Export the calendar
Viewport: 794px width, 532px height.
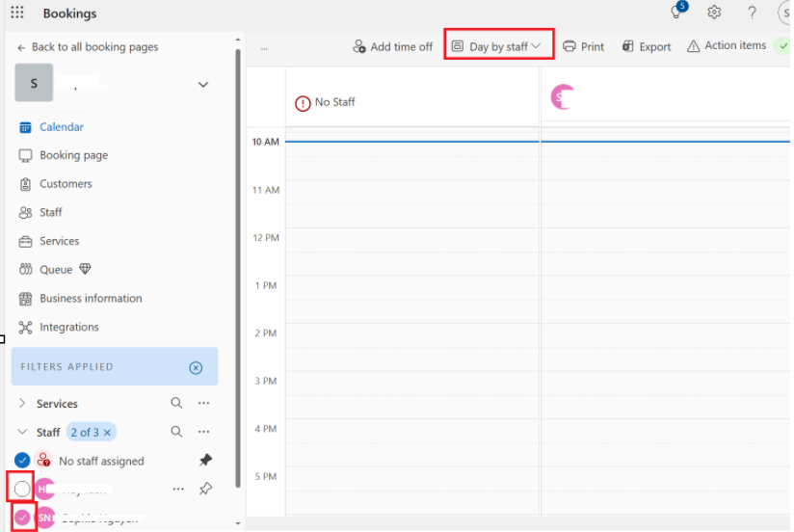click(647, 46)
